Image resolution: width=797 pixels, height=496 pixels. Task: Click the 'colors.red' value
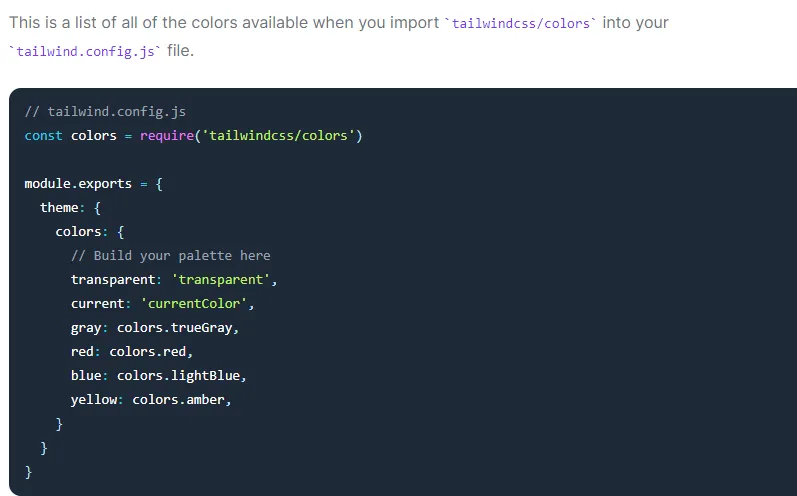click(150, 351)
